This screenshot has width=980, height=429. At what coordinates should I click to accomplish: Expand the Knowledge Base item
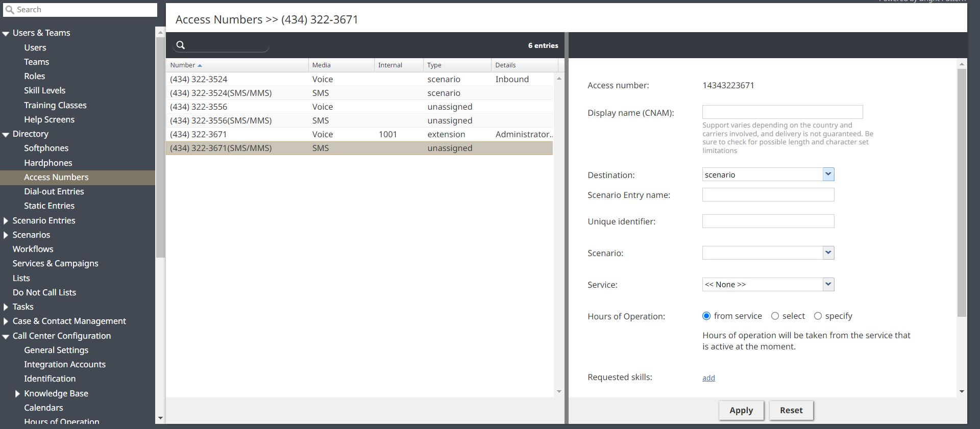(17, 394)
